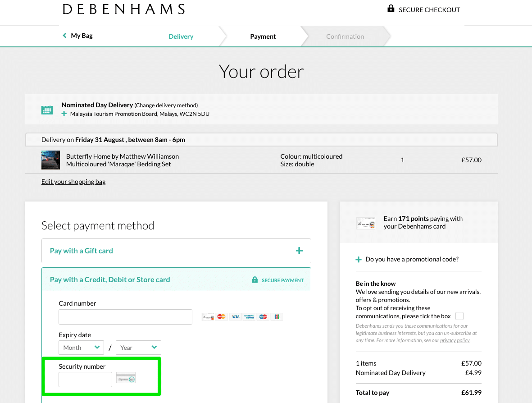Click the Change delivery method link
This screenshot has width=532, height=403.
[166, 105]
